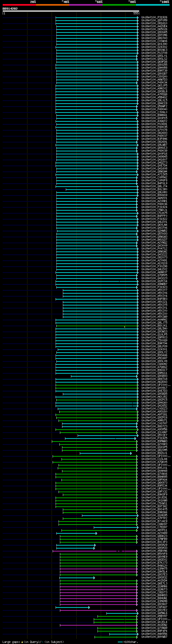Select the UniRef100_A7PDQ8 label
The width and height of the screenshot is (172, 644).
click(x=154, y=95)
